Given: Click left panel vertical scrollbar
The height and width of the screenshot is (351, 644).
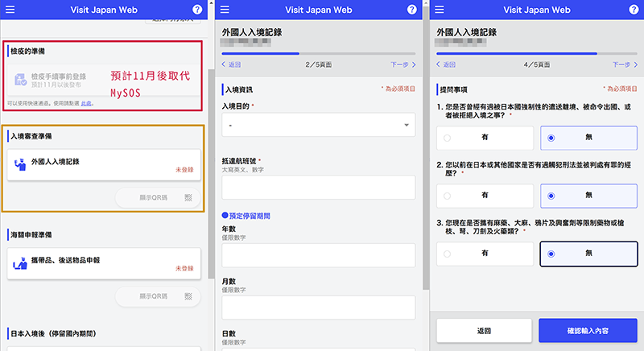Looking at the screenshot, I should [x=211, y=174].
